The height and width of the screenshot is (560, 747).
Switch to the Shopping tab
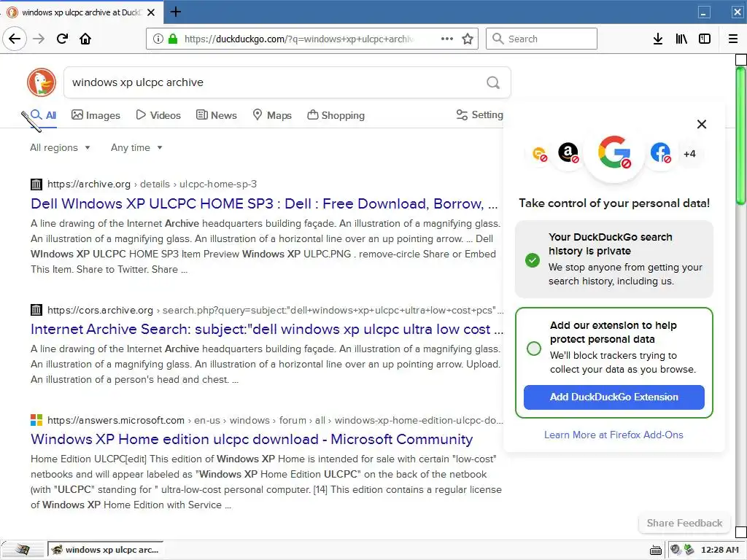click(x=336, y=115)
